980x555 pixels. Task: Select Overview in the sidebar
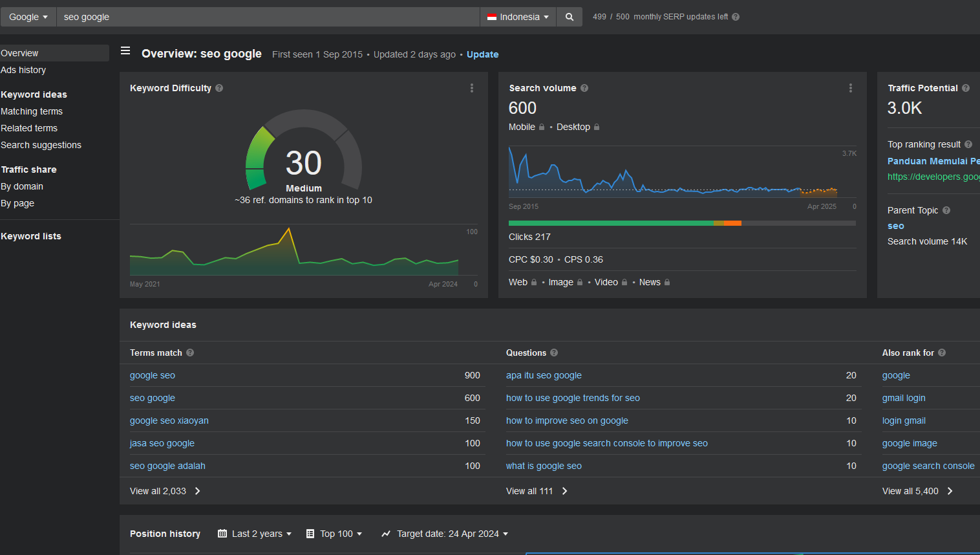54,53
